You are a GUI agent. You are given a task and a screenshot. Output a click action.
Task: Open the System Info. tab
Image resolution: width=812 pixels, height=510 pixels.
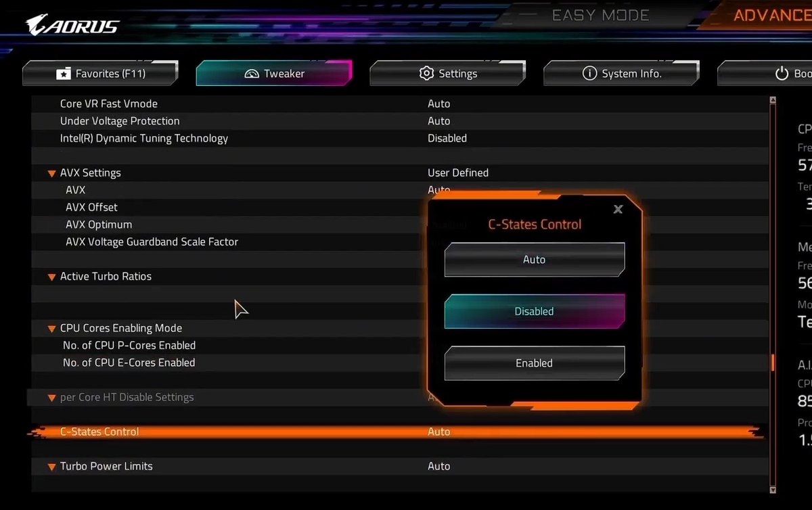tap(621, 73)
